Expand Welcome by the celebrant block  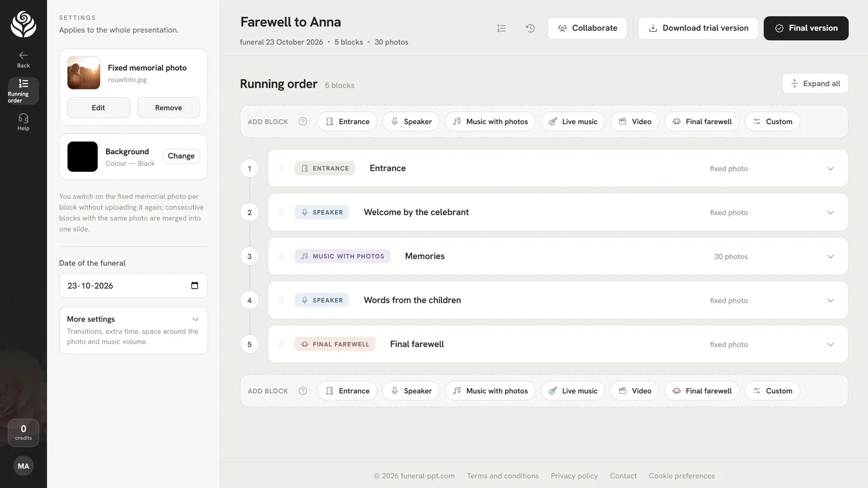coord(830,212)
